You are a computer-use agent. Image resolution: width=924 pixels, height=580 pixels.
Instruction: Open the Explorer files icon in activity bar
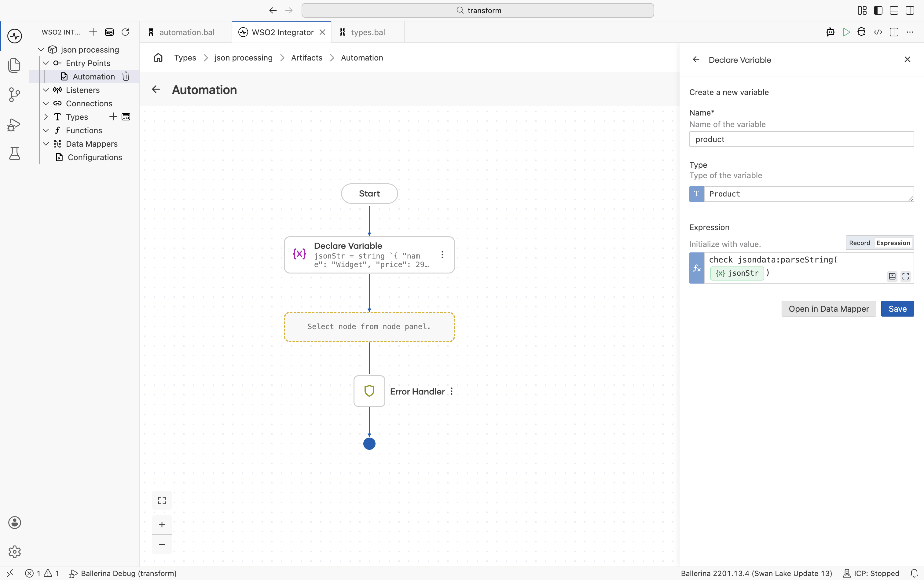15,65
